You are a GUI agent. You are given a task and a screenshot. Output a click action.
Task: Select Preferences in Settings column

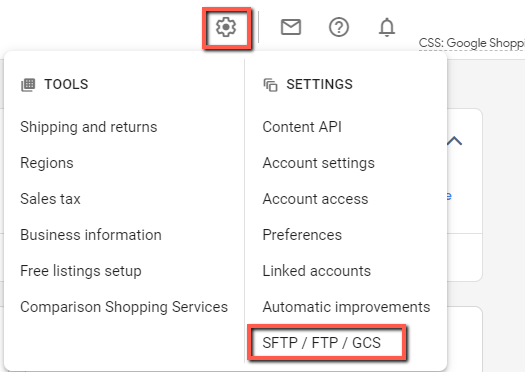pyautogui.click(x=302, y=235)
